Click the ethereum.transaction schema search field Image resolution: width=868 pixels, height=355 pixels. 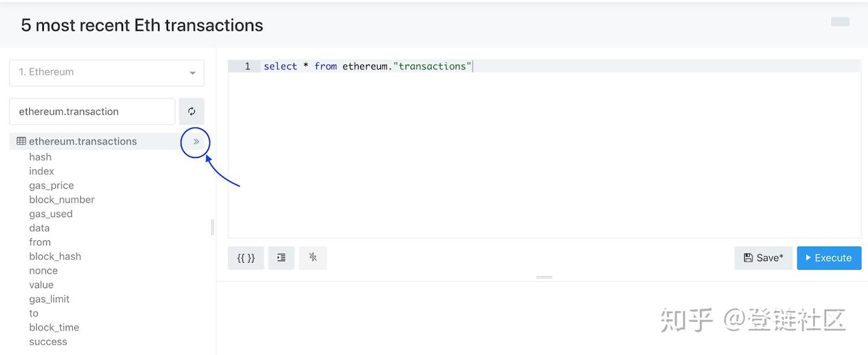coord(92,112)
